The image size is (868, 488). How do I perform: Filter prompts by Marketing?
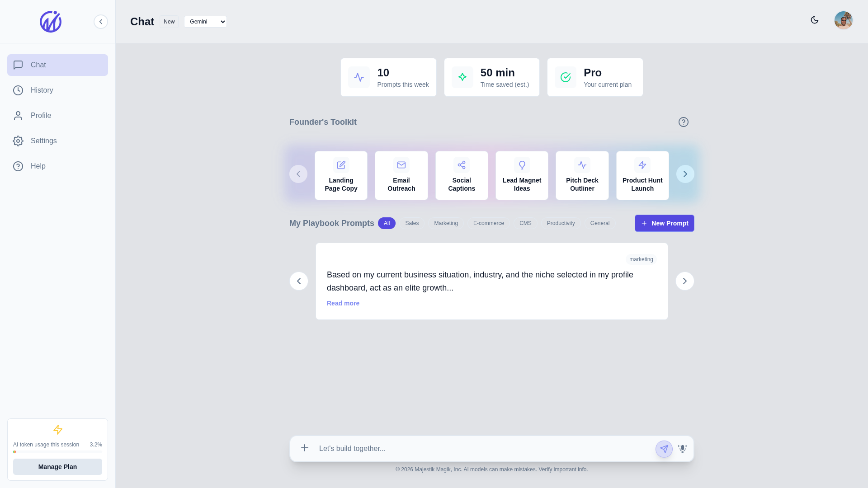point(446,223)
